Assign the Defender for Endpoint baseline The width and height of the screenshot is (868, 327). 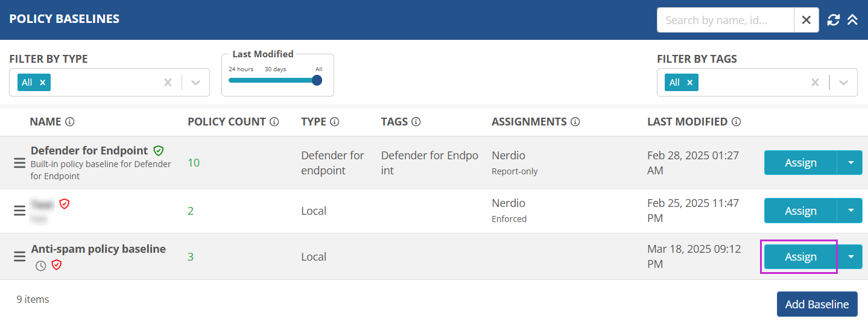tap(800, 163)
